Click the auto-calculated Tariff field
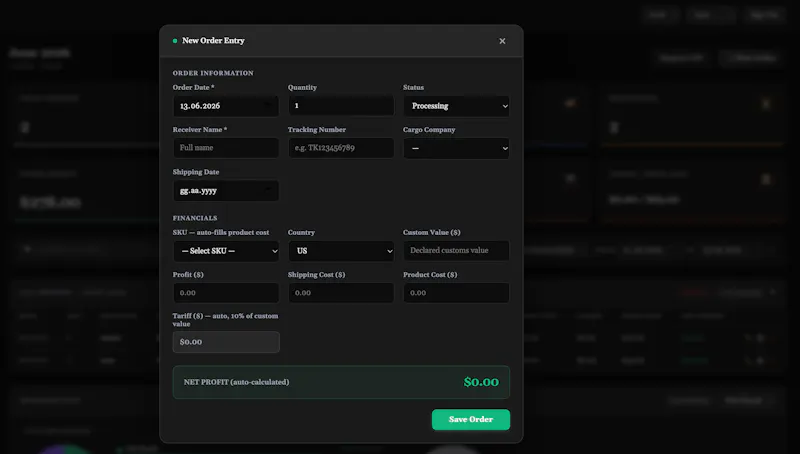 tap(226, 342)
